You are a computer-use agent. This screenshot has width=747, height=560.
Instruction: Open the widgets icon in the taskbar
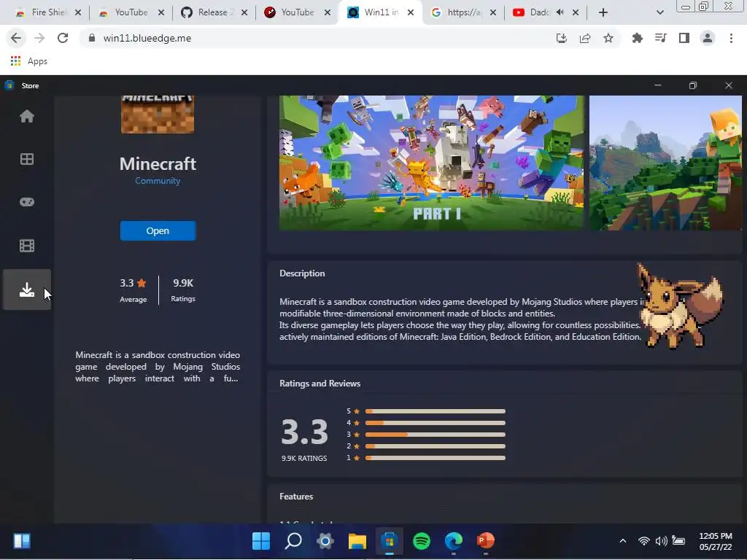[22, 541]
